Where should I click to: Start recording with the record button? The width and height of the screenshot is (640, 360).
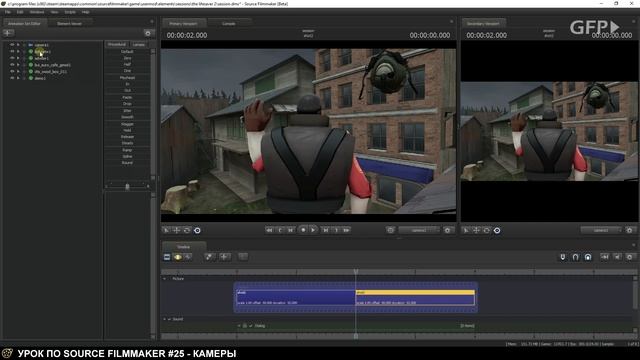pos(303,230)
